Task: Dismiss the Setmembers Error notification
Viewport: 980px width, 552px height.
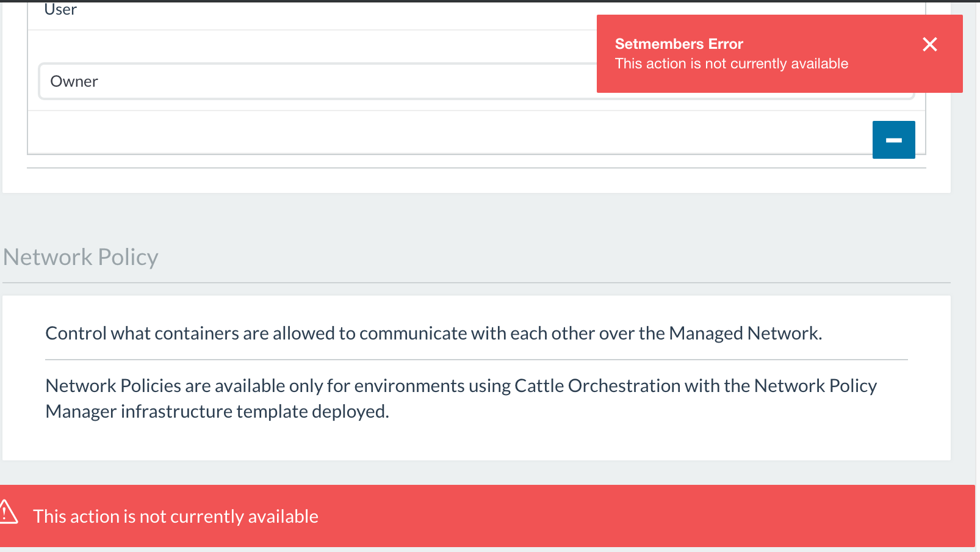Action: pyautogui.click(x=930, y=45)
